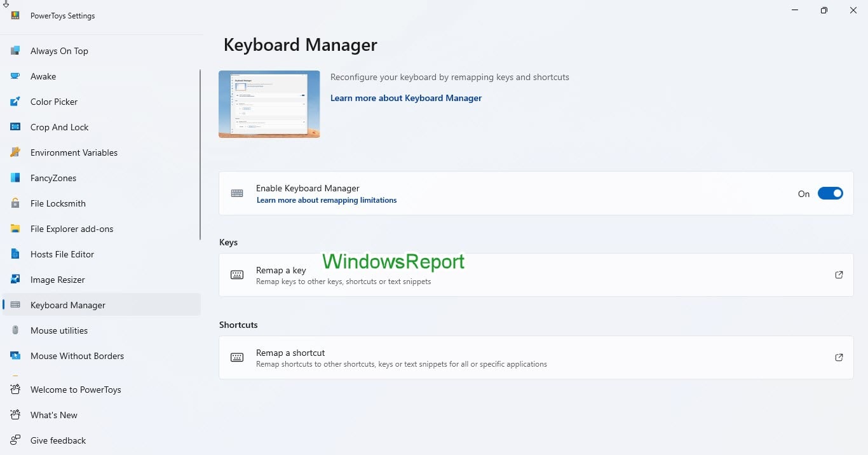This screenshot has width=868, height=455.
Task: Open the What's New page
Action: click(102, 415)
